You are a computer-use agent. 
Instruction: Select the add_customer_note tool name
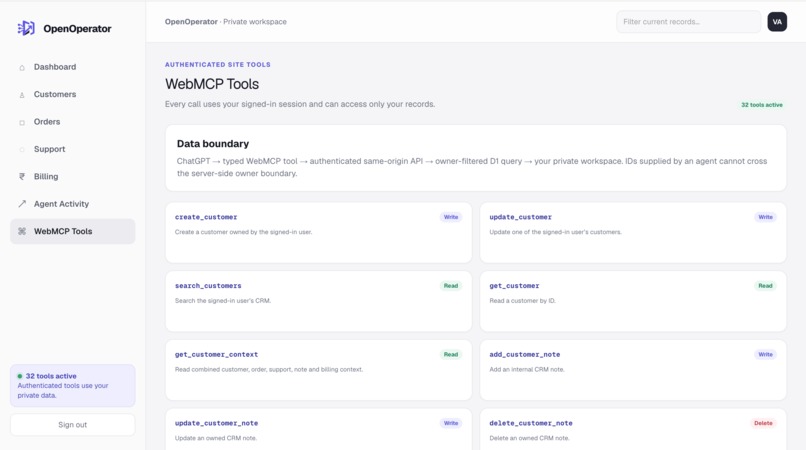(524, 354)
